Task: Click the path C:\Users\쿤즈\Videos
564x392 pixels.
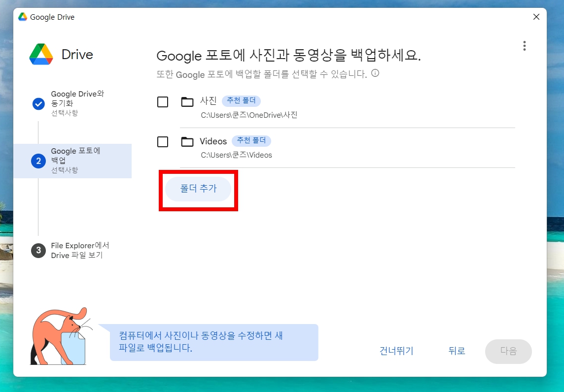Action: 236,155
